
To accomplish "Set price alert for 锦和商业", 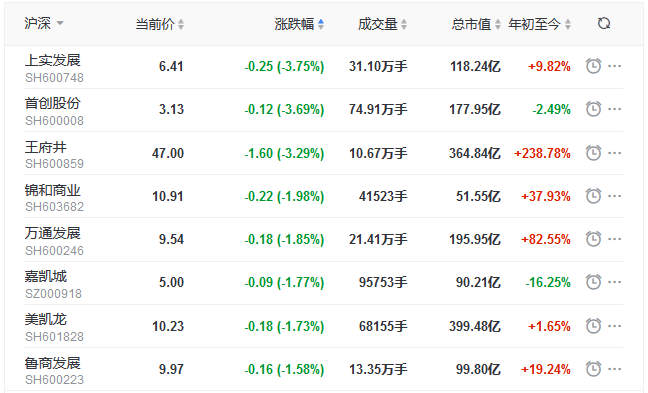I will click(593, 196).
